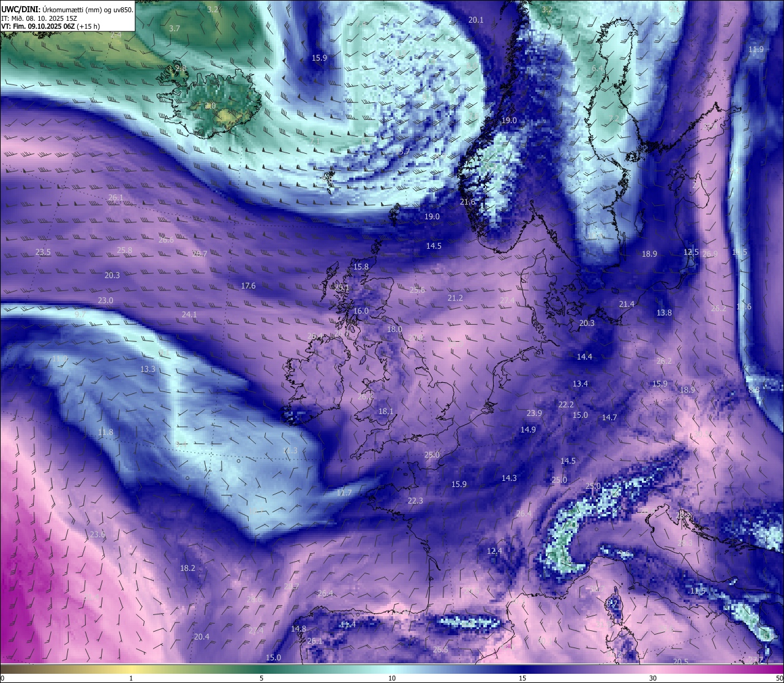Click the 22.3 value over France

click(x=415, y=500)
